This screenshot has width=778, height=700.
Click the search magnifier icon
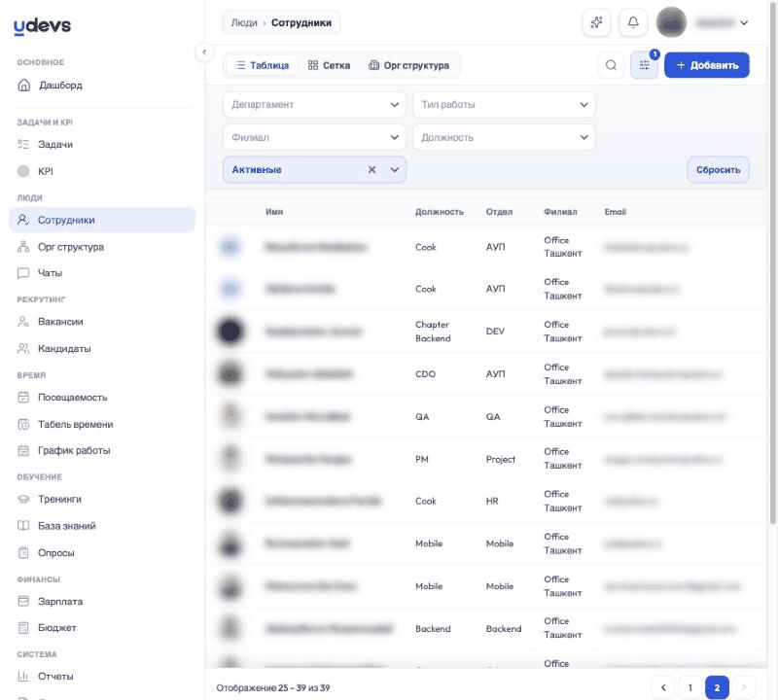pos(612,65)
